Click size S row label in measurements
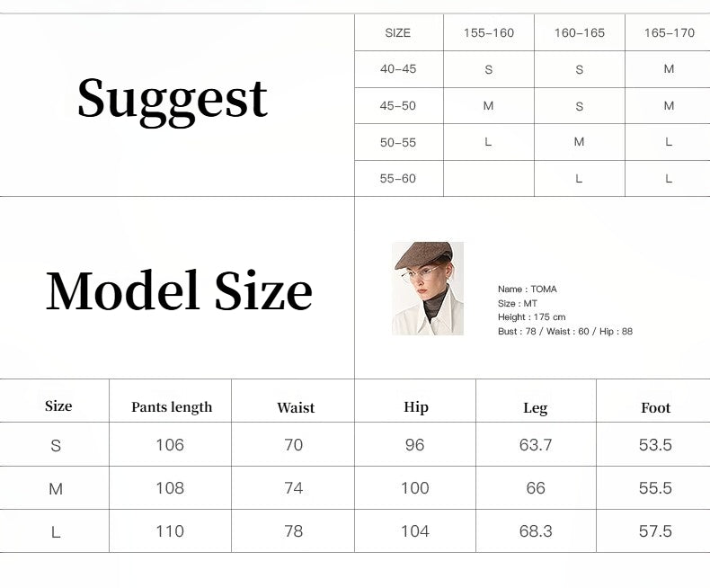Screen dimensions: 710x588 pyautogui.click(x=56, y=445)
